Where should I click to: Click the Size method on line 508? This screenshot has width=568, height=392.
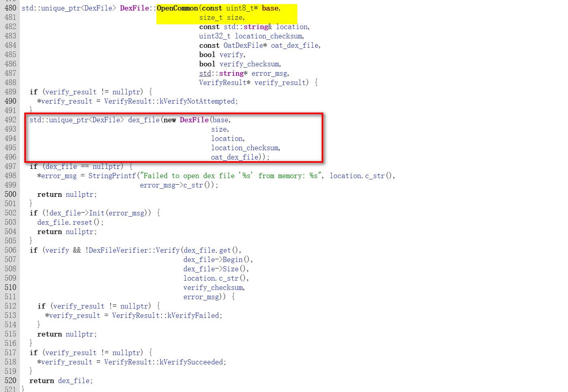pyautogui.click(x=231, y=269)
